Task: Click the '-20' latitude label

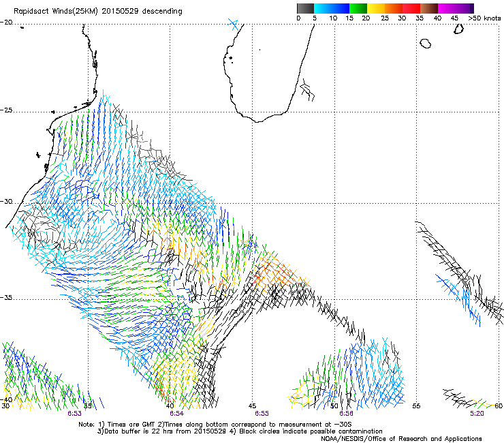Action: click(6, 22)
